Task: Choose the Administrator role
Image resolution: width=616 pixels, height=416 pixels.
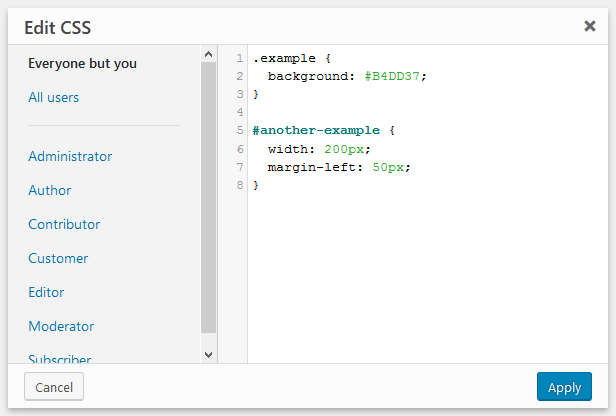Action: coord(70,156)
